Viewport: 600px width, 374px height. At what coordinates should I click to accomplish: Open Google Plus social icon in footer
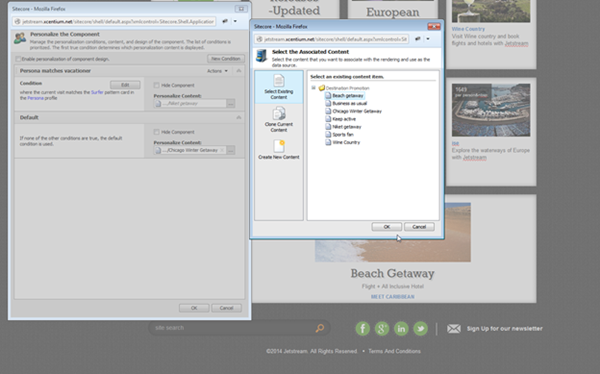pyautogui.click(x=382, y=328)
